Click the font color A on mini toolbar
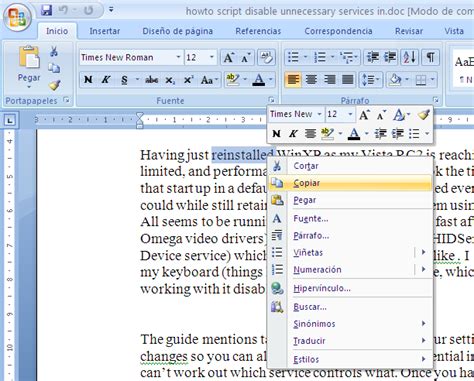This screenshot has width=474, height=381. [x=354, y=134]
